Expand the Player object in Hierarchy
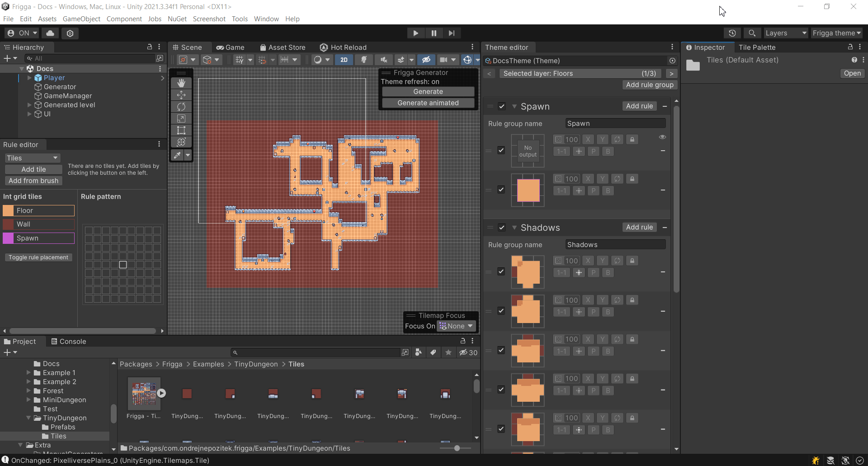868x466 pixels. click(29, 78)
